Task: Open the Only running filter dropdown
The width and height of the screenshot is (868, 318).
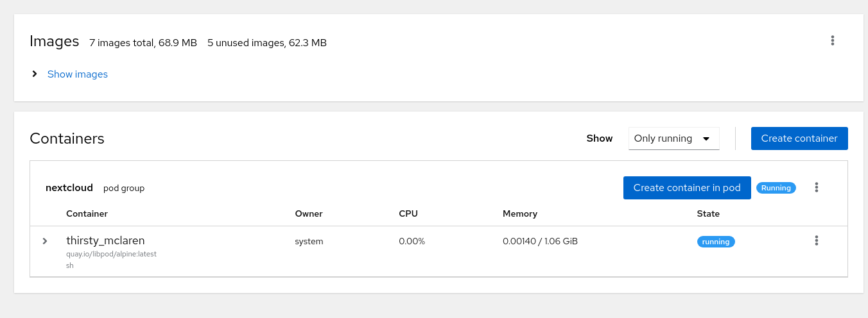Action: 673,138
